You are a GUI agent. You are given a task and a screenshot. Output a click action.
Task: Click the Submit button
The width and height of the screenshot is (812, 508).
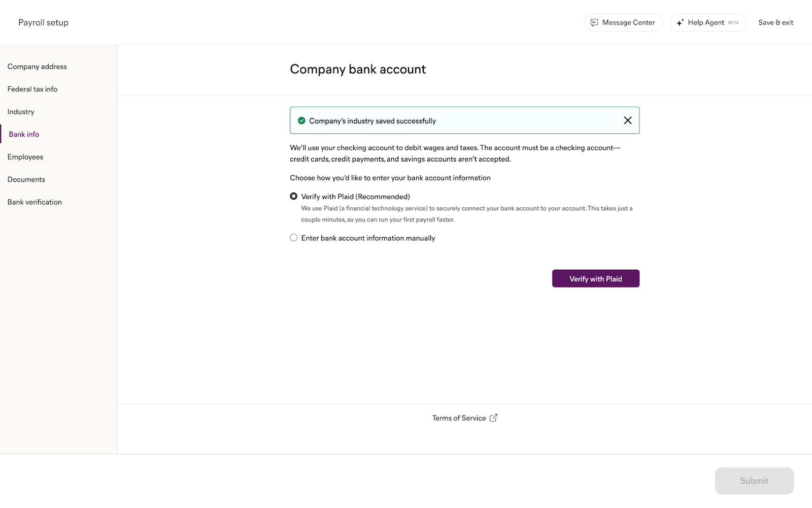[x=754, y=481]
